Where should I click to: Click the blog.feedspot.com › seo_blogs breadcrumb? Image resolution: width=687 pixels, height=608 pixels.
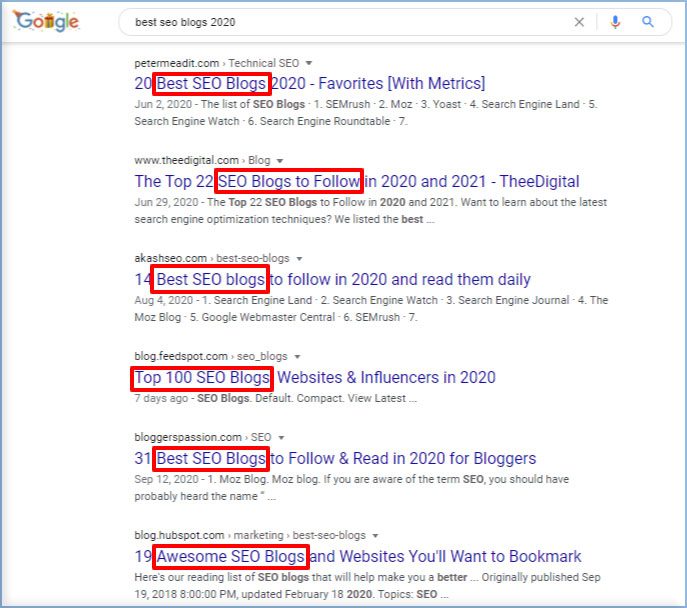[211, 356]
